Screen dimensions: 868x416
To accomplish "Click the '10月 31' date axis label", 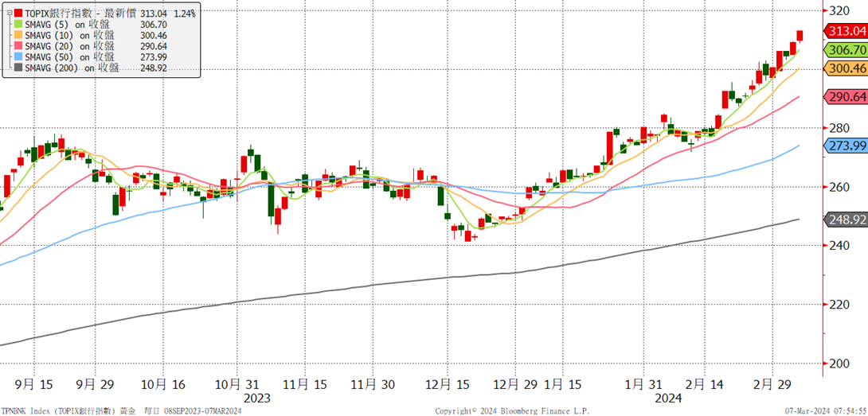I will point(237,384).
